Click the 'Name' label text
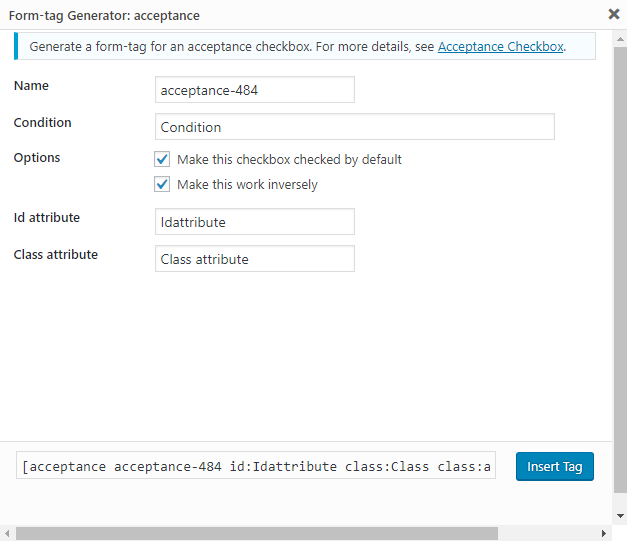Viewport: 627px width, 541px height. [31, 86]
